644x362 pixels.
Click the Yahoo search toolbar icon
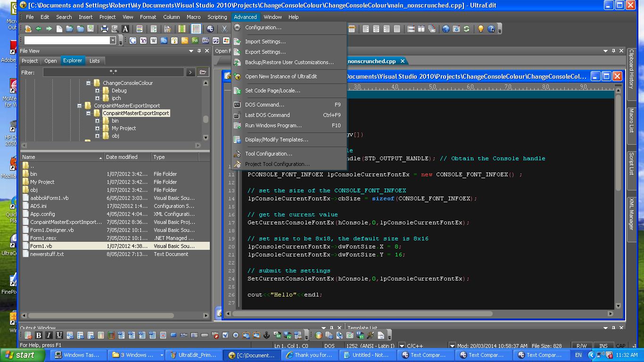click(x=143, y=41)
